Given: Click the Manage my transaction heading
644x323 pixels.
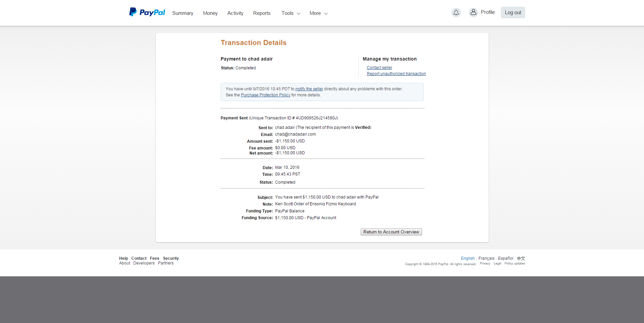Looking at the screenshot, I should tap(390, 59).
